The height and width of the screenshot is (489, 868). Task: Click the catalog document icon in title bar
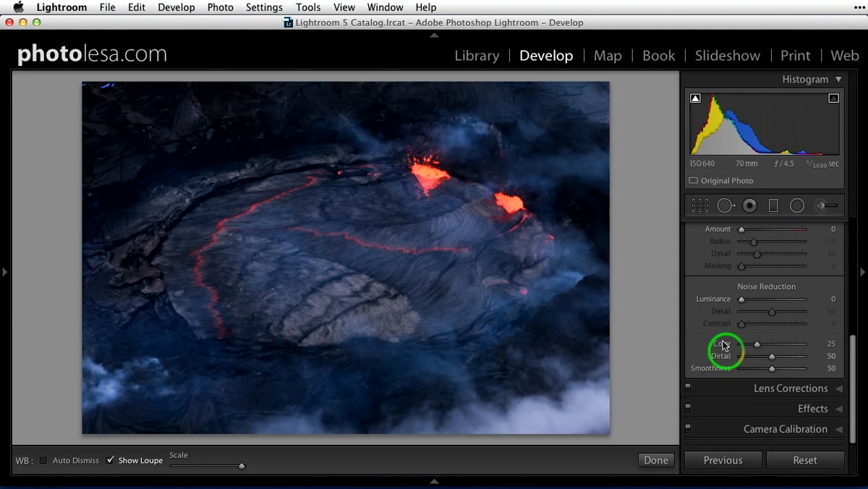[x=289, y=22]
